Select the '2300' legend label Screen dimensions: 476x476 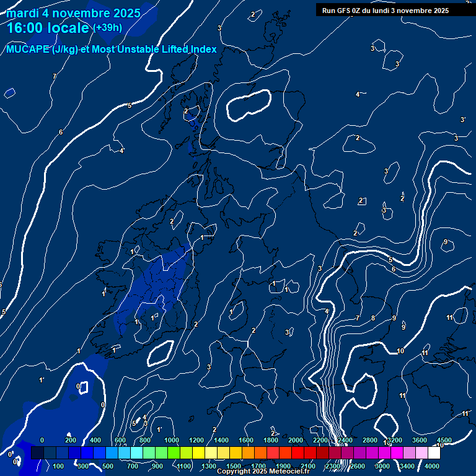click(333, 466)
